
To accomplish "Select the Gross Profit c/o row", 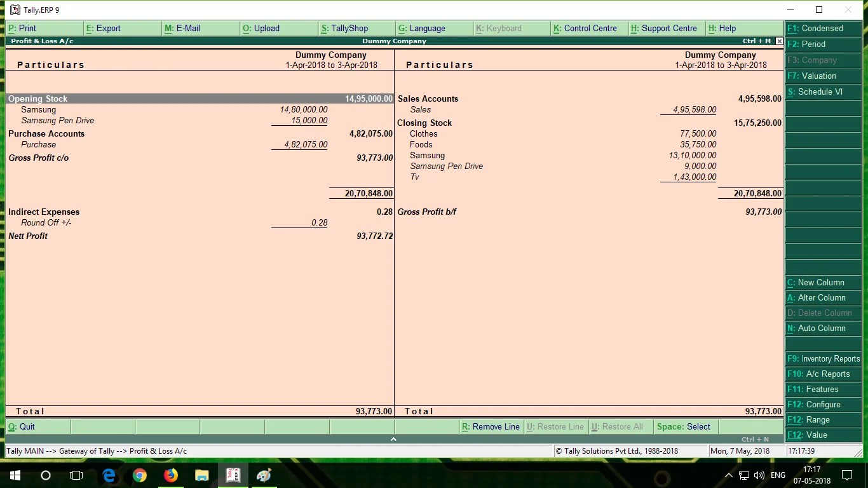I will point(200,158).
